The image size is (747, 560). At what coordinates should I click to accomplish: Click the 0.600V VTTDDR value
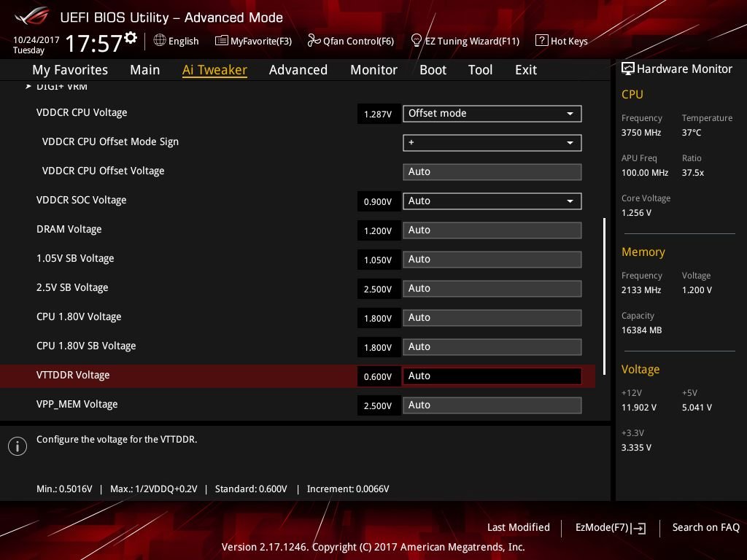click(x=378, y=377)
